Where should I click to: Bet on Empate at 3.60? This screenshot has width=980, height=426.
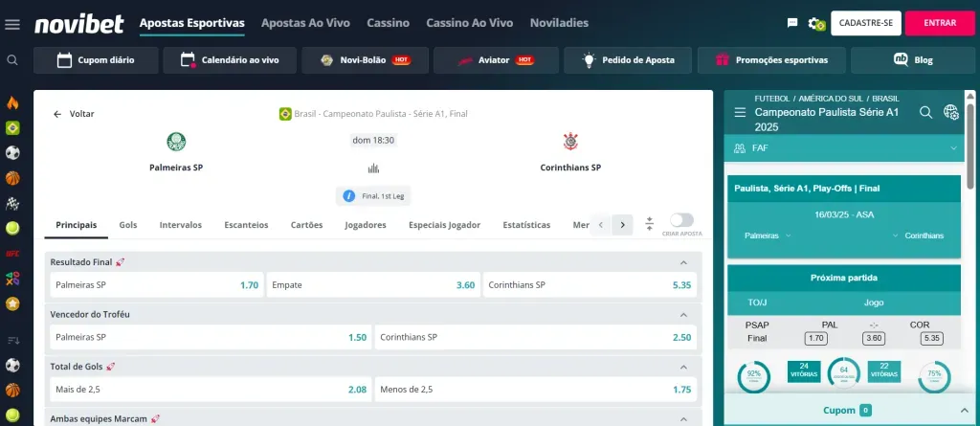pos(373,284)
